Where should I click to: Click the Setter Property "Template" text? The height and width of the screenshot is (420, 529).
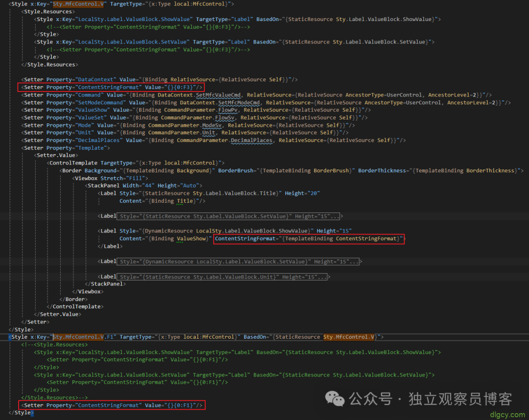[91, 148]
